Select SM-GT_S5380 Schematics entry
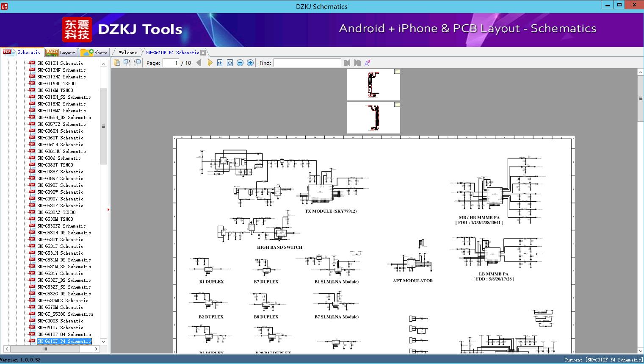 click(65, 314)
